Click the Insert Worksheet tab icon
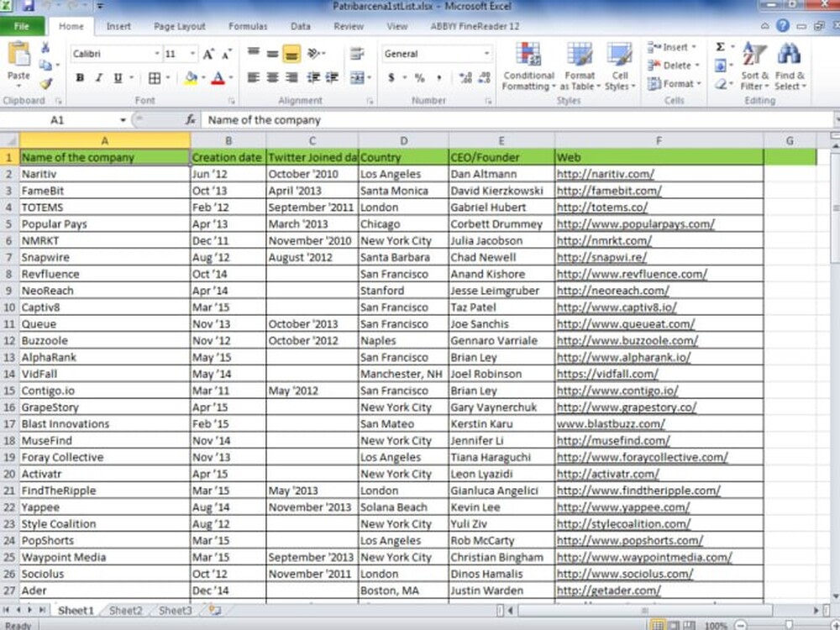840x630 pixels. coord(215,610)
